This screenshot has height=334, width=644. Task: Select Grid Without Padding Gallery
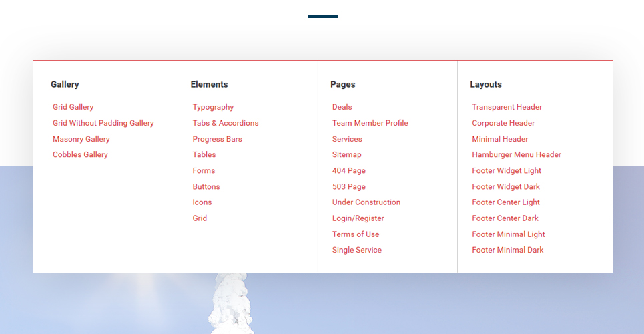coord(103,123)
